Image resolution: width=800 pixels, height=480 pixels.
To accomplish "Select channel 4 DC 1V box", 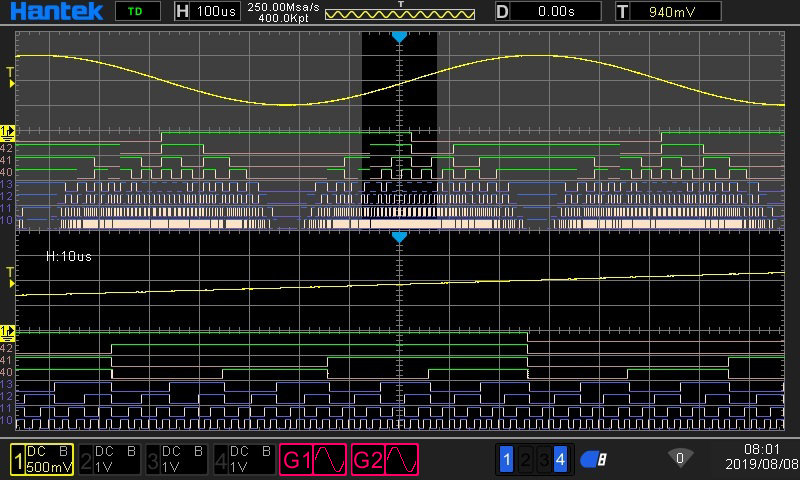I will coord(244,459).
